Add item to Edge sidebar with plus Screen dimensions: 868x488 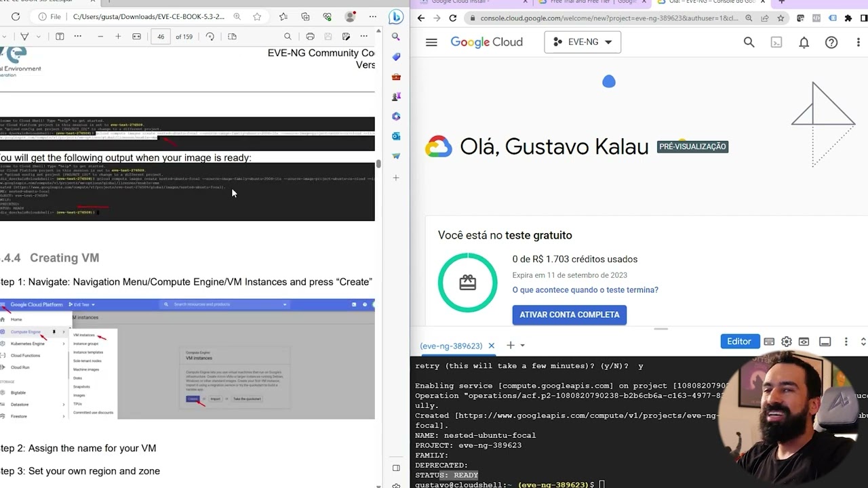pos(396,178)
